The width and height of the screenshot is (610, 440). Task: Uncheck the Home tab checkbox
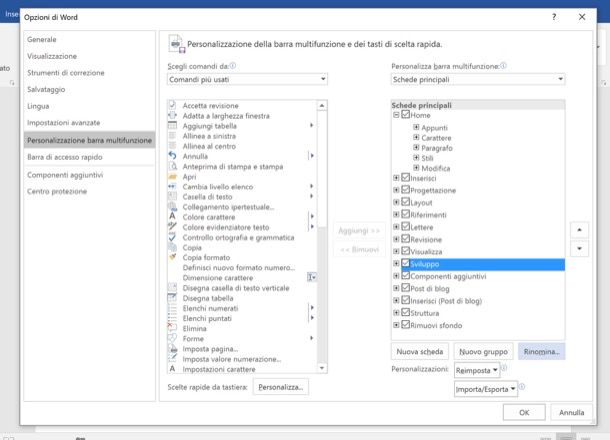[405, 114]
